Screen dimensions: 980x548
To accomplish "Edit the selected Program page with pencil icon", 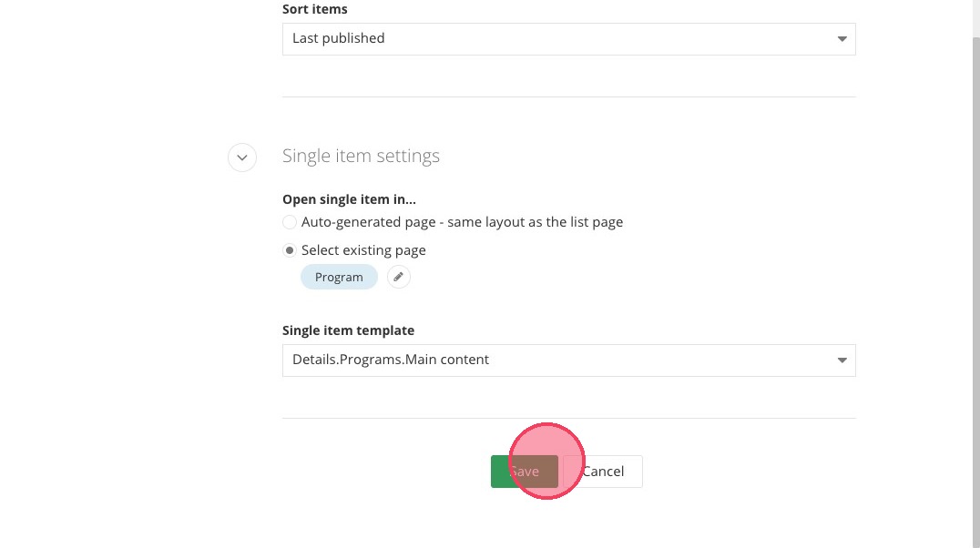I will [x=399, y=277].
